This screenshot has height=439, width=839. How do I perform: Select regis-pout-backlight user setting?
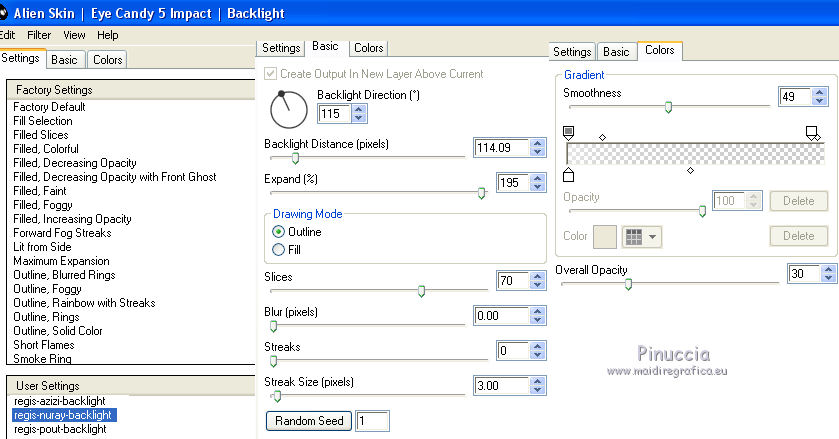click(60, 429)
